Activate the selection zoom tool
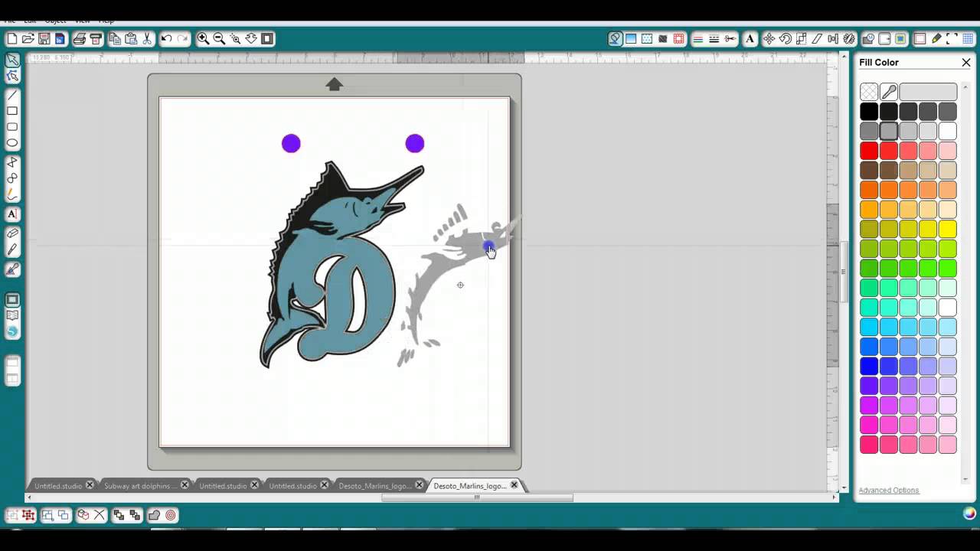The image size is (980, 551). click(x=235, y=38)
